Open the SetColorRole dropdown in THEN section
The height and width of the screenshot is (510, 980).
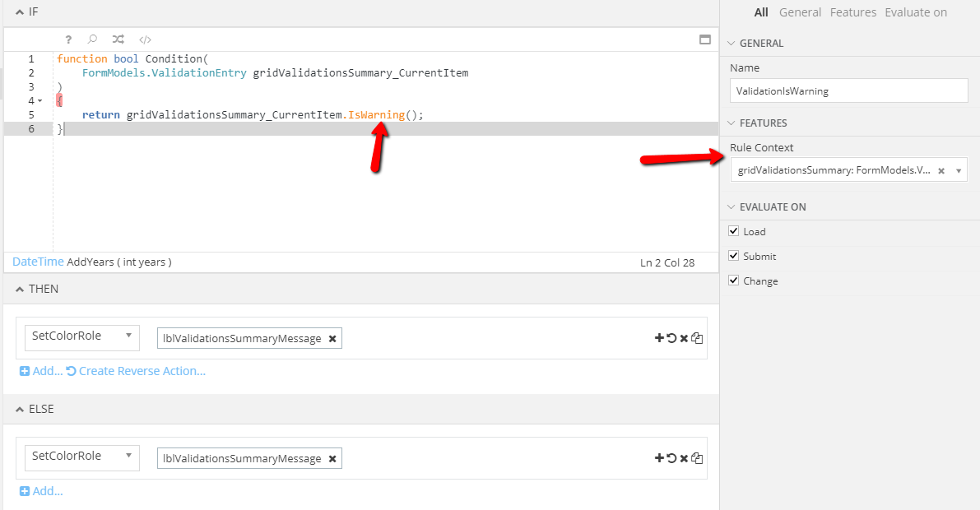[81, 336]
